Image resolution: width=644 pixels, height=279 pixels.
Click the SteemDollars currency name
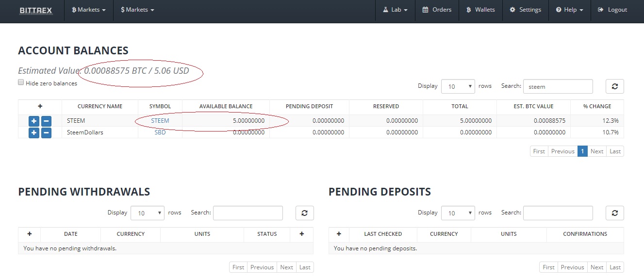click(x=85, y=132)
